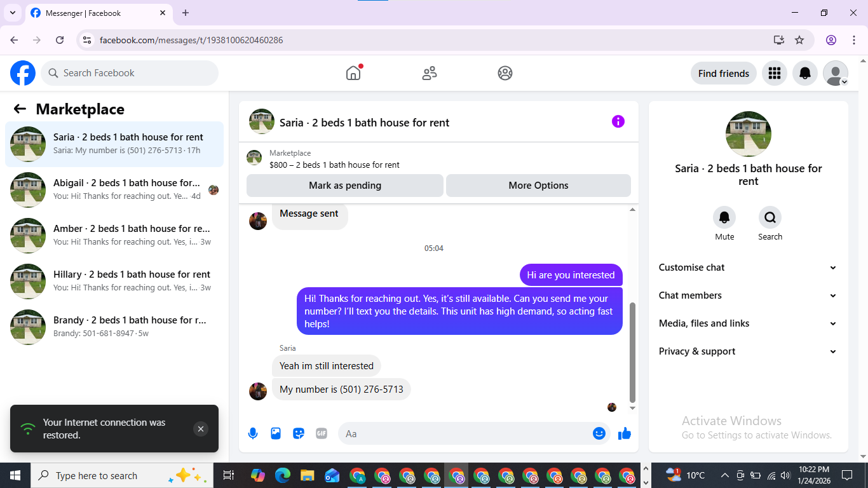The image size is (868, 488).
Task: Open the Groups icon in top navigation
Action: tap(505, 73)
